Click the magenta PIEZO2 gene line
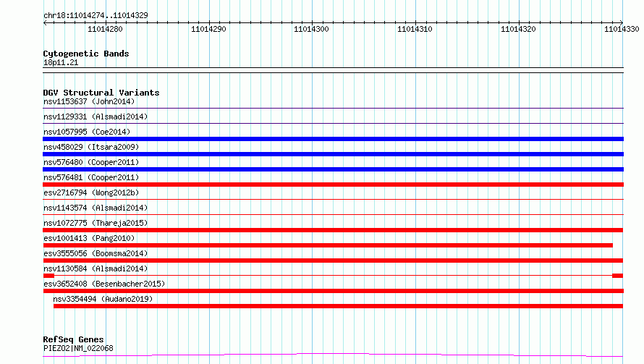 coord(333,355)
